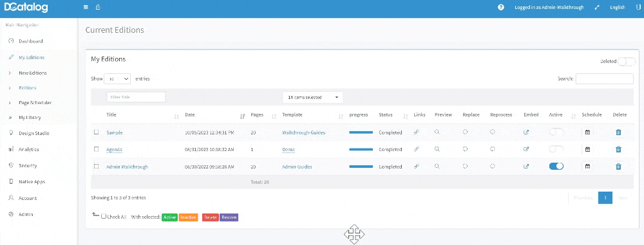The width and height of the screenshot is (644, 245).
Task: Click progress bar of Sample edition
Action: [x=361, y=132]
